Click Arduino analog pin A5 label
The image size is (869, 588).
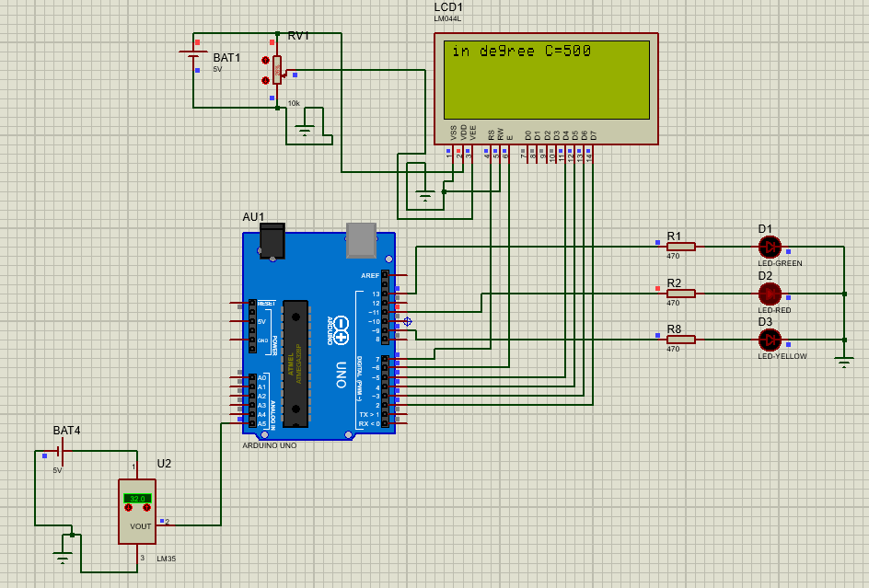pos(261,424)
